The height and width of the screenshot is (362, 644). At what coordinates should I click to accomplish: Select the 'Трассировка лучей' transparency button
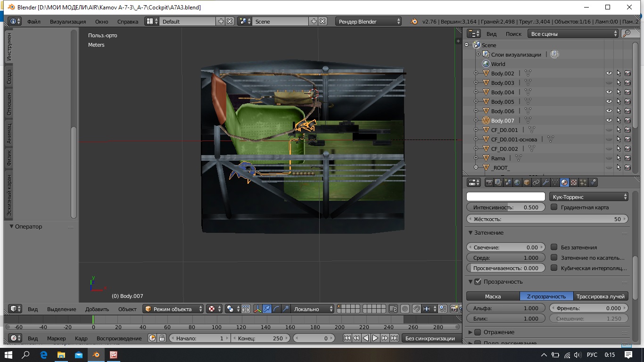click(601, 296)
